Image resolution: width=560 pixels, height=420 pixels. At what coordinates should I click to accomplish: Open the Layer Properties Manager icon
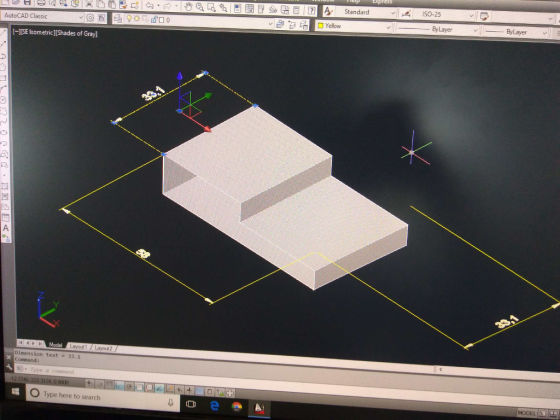pyautogui.click(x=118, y=19)
